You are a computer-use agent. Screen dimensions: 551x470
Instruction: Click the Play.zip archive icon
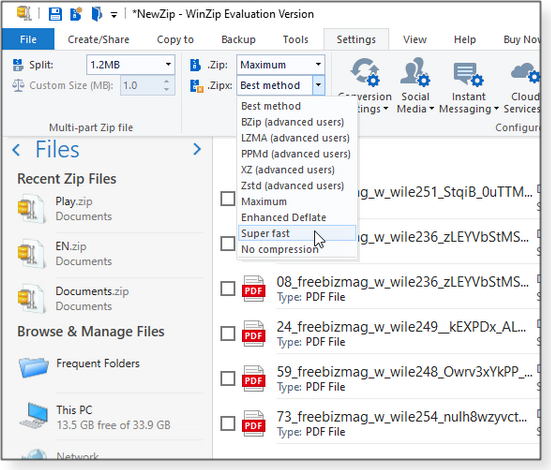coord(31,209)
